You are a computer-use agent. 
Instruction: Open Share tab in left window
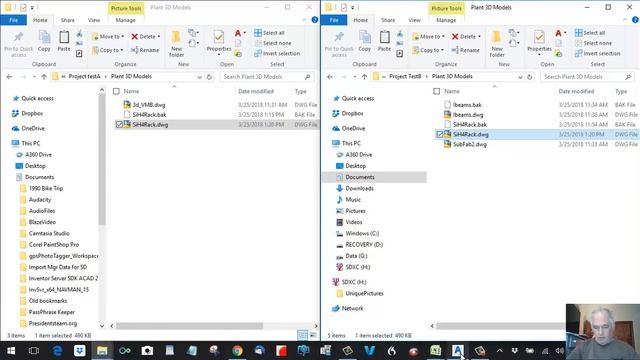(x=68, y=20)
